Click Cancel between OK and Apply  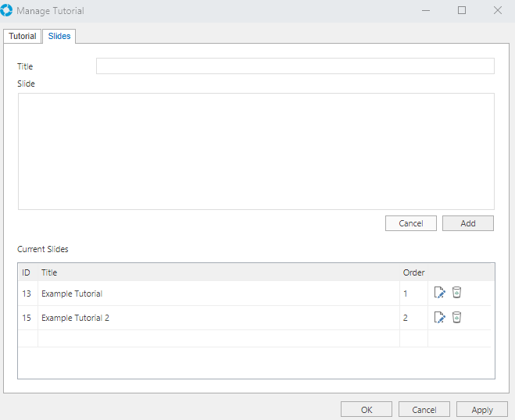(x=424, y=410)
